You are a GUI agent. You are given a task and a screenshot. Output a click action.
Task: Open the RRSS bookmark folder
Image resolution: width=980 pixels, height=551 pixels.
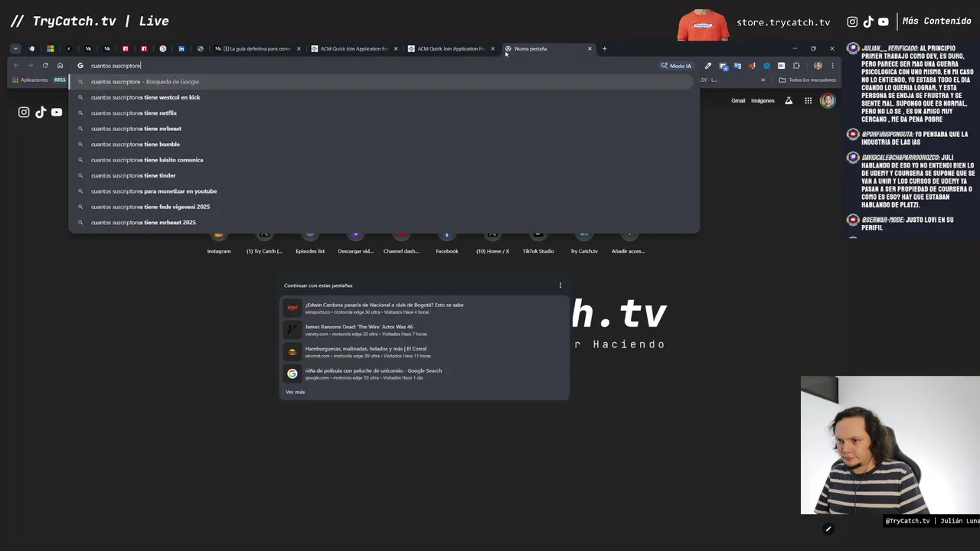[x=60, y=80]
